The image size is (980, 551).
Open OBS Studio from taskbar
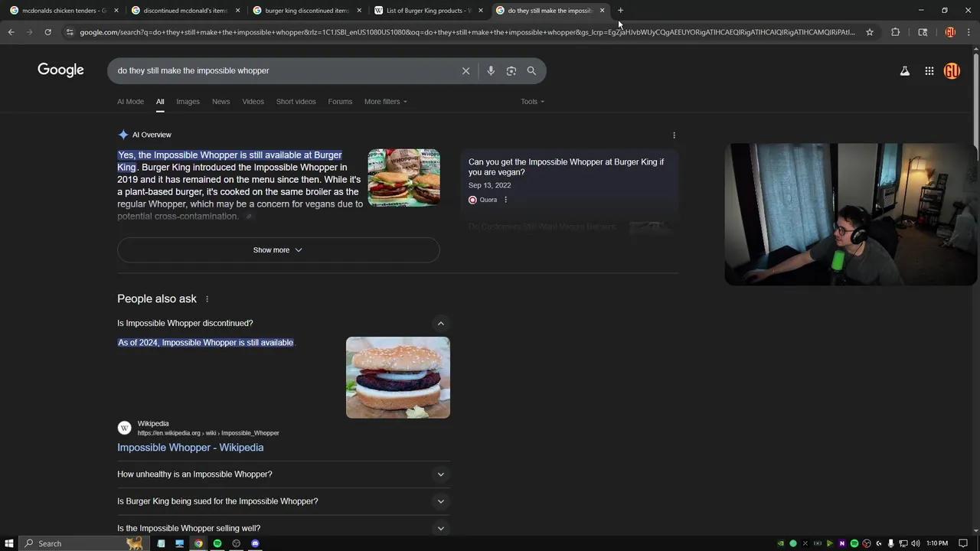236,543
